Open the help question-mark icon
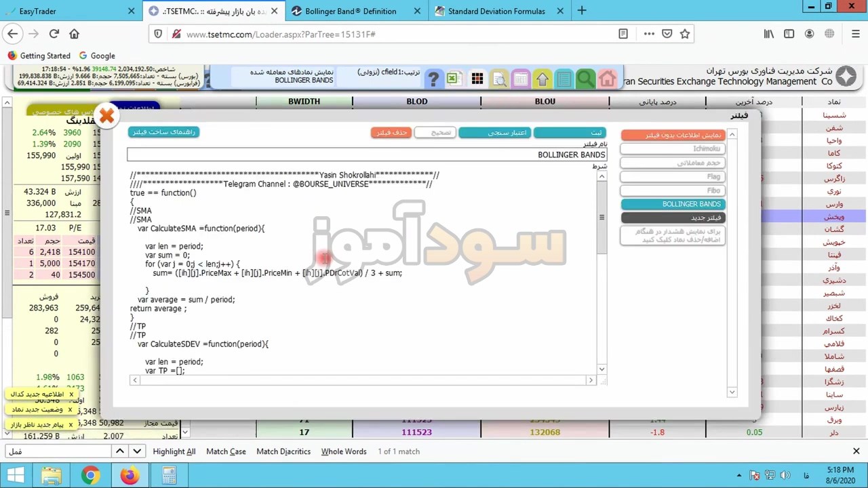Screen dimensions: 868x488 click(433, 79)
